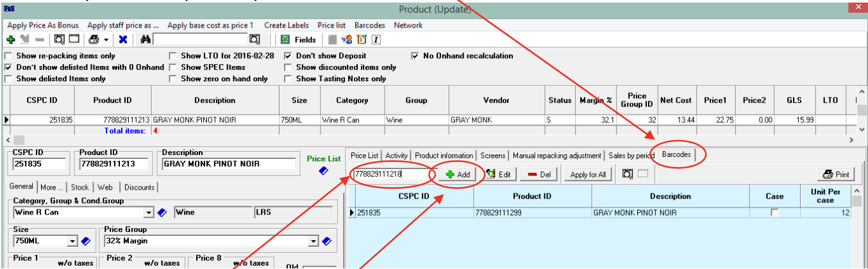The height and width of the screenshot is (269, 868).
Task: Enable Show re-packing items only checkbox
Action: pyautogui.click(x=8, y=56)
